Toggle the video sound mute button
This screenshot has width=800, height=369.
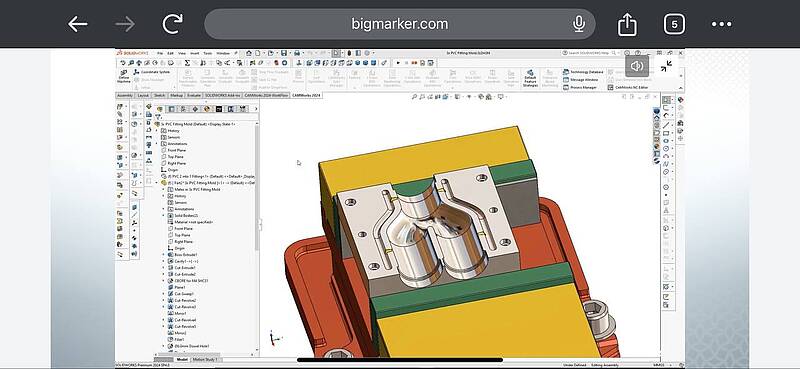tap(637, 66)
